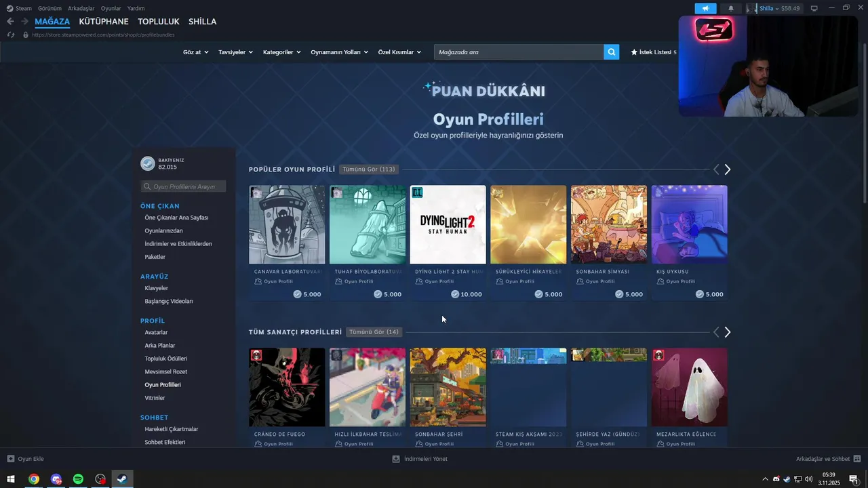This screenshot has width=868, height=488.
Task: Click the Steam points balance coin icon
Action: [148, 163]
